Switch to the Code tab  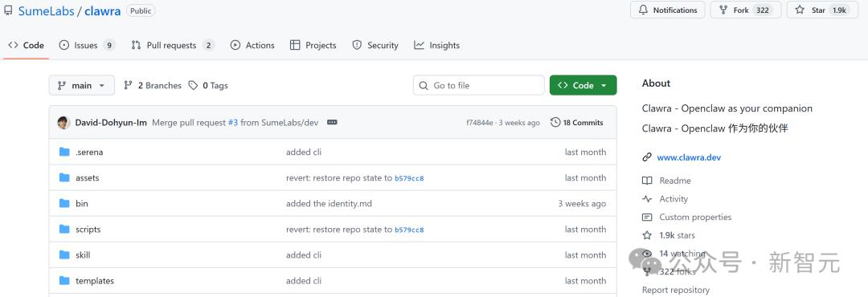[x=26, y=45]
